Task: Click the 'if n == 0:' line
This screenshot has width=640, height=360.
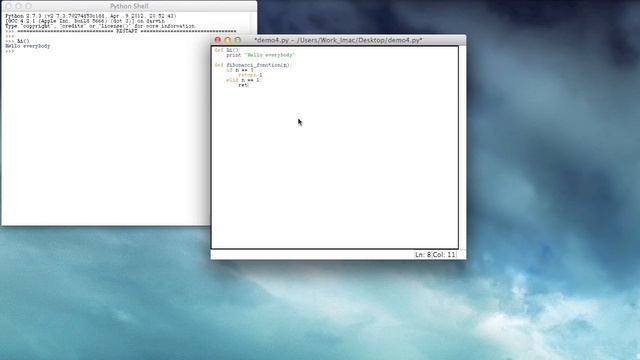Action: coord(240,70)
